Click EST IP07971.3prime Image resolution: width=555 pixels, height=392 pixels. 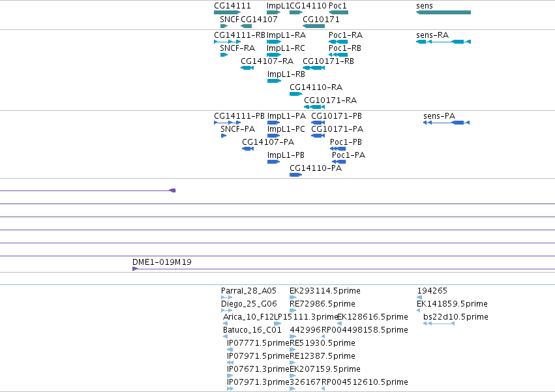point(230,389)
